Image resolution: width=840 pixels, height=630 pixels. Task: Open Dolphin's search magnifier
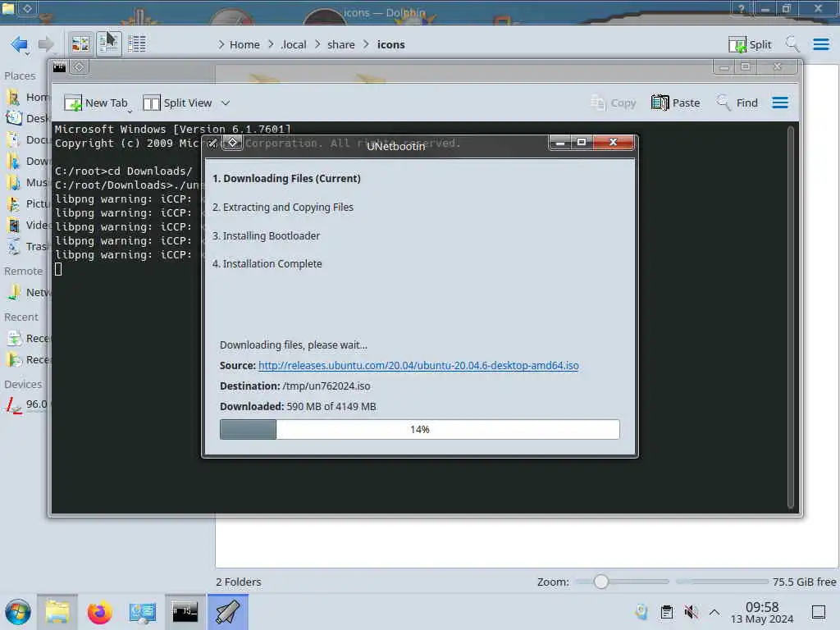click(792, 44)
